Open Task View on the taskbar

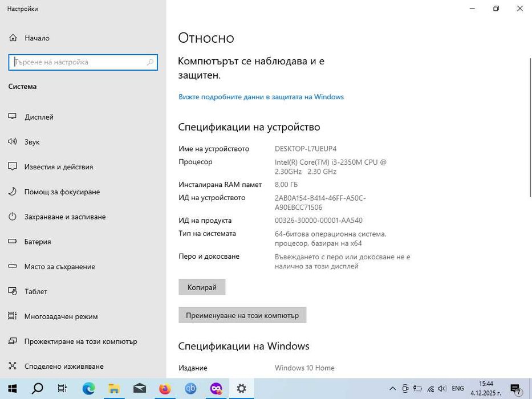click(x=62, y=389)
